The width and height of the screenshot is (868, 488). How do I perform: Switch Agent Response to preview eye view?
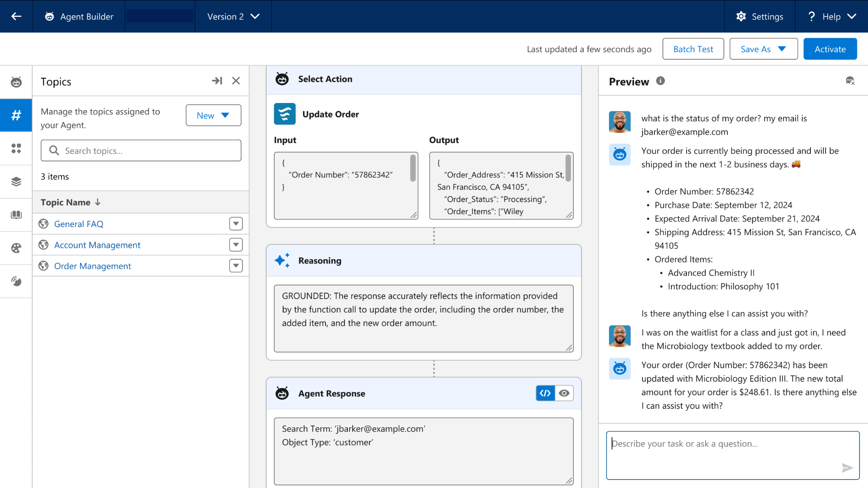coord(564,393)
